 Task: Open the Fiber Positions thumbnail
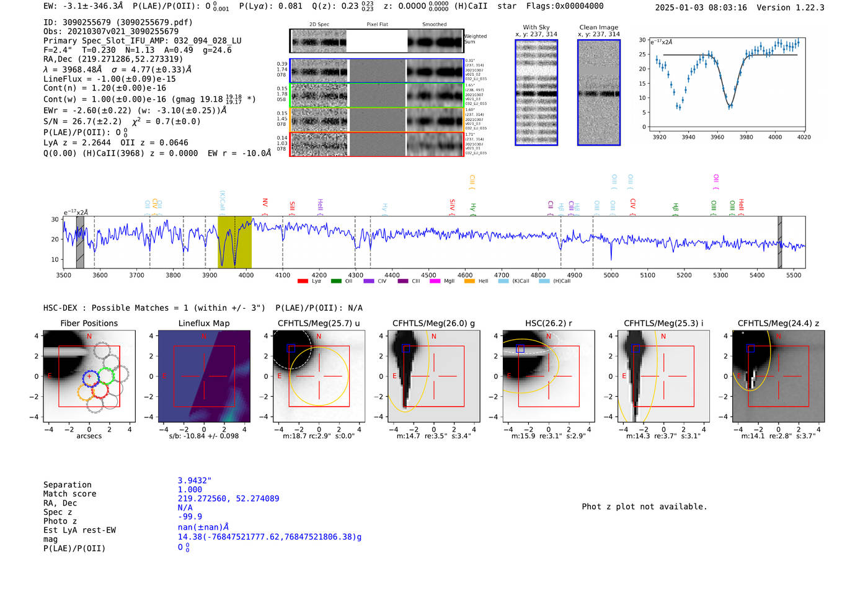pos(89,376)
